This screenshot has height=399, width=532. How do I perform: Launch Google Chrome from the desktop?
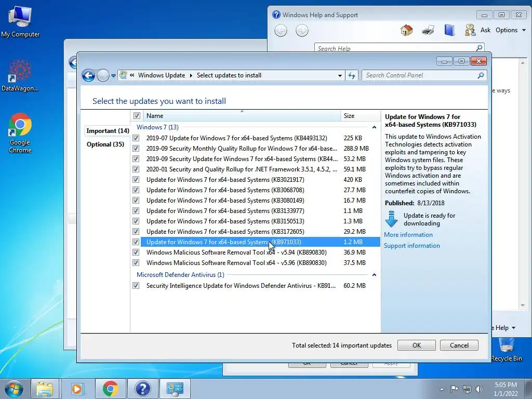tap(20, 133)
